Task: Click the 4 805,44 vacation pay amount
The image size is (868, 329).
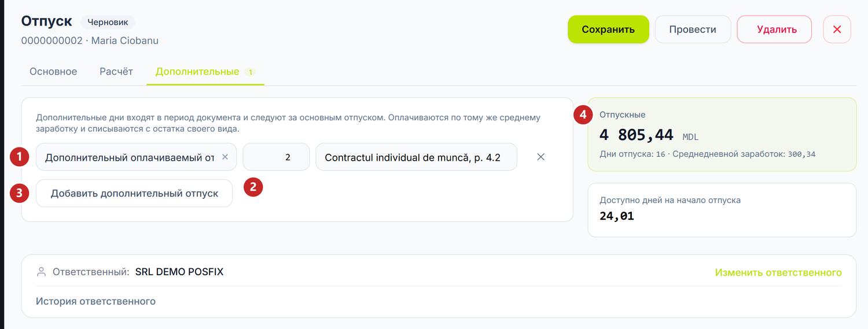Action: 637,135
